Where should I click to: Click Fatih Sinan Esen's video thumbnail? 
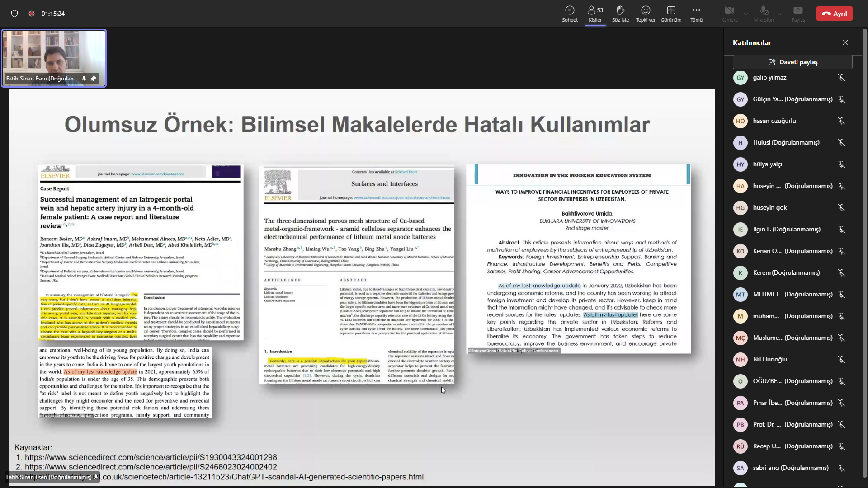54,58
